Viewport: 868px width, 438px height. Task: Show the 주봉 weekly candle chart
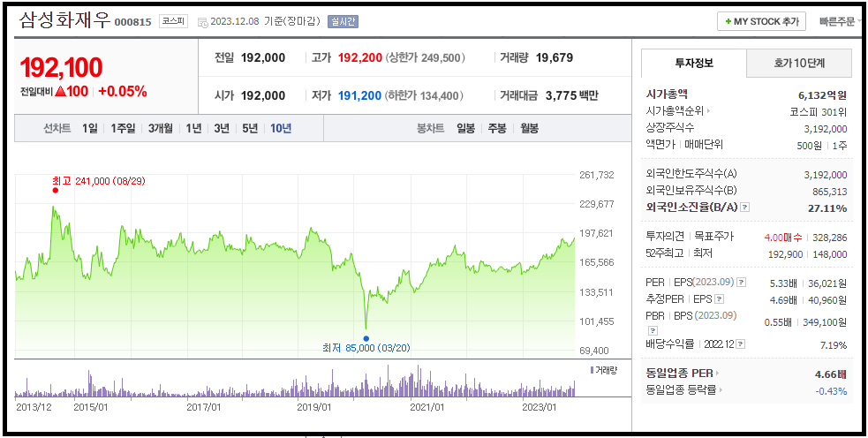tap(496, 128)
